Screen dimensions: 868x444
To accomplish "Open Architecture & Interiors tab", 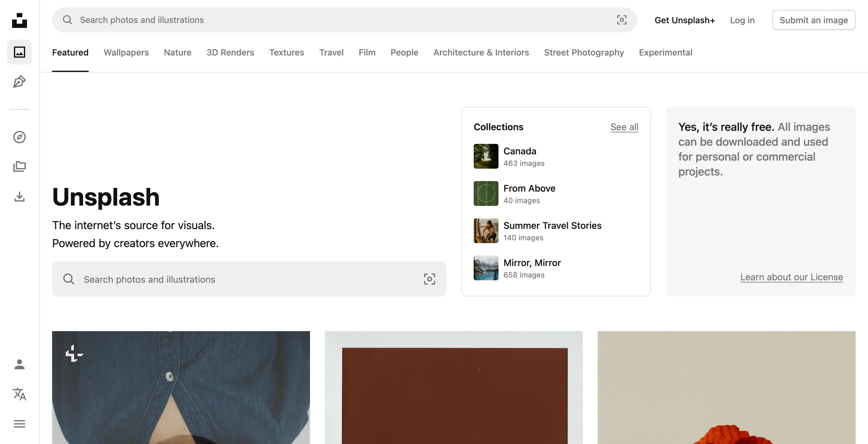I will (x=481, y=52).
